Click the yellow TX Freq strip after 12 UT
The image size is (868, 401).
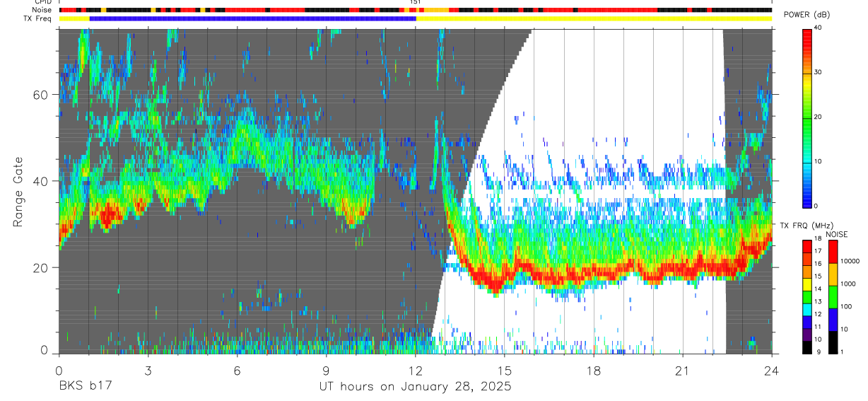coord(594,18)
